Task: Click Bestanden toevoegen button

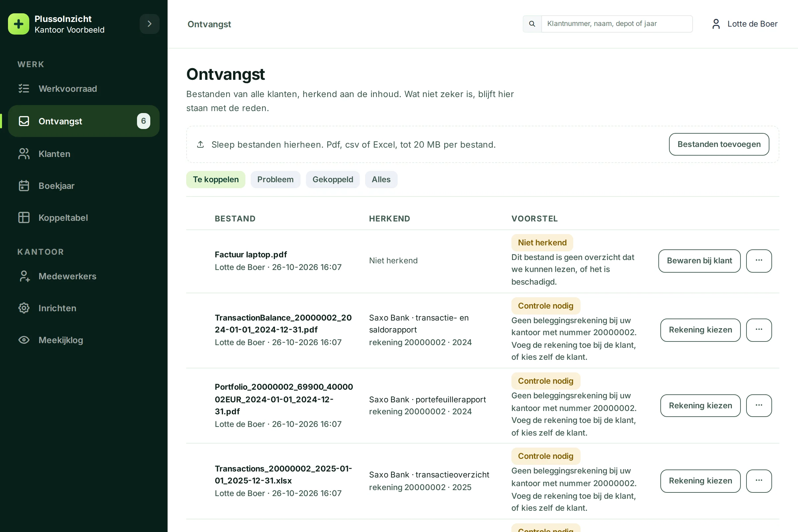Action: (719, 144)
